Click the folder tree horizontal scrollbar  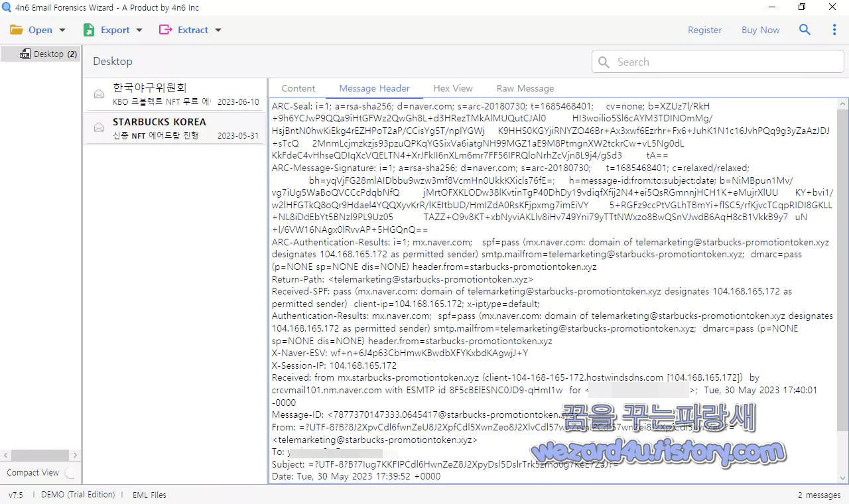pyautogui.click(x=40, y=455)
